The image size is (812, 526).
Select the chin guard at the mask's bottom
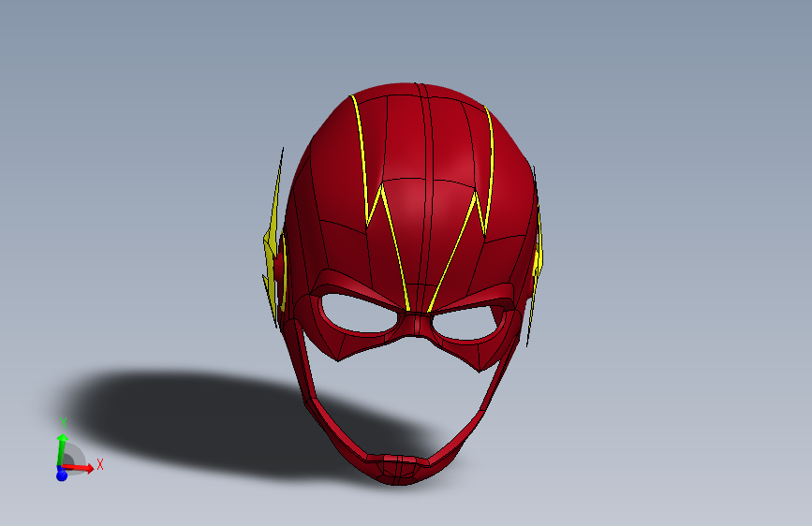point(399,469)
